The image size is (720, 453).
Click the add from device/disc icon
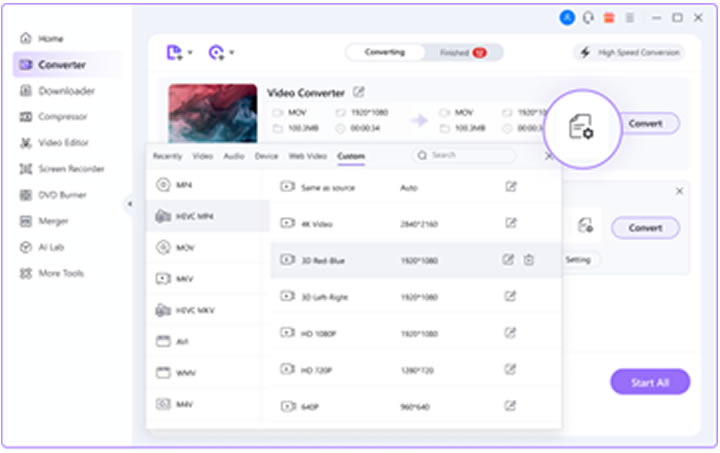click(x=216, y=53)
